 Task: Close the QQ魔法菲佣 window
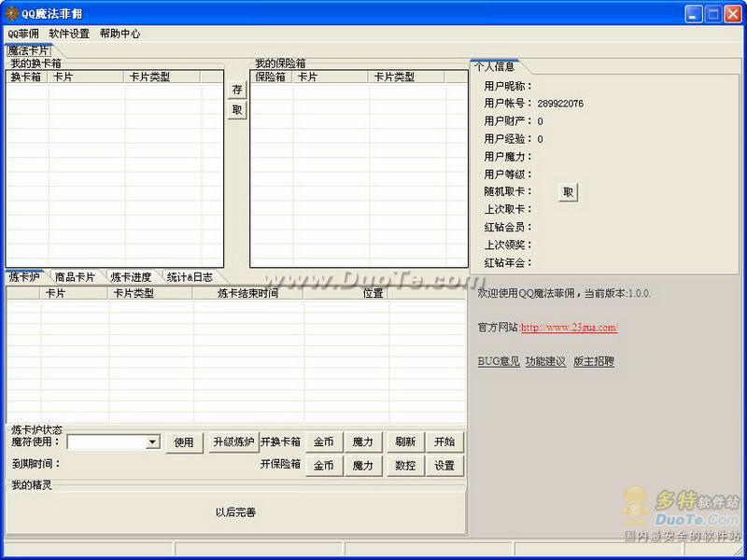(733, 14)
